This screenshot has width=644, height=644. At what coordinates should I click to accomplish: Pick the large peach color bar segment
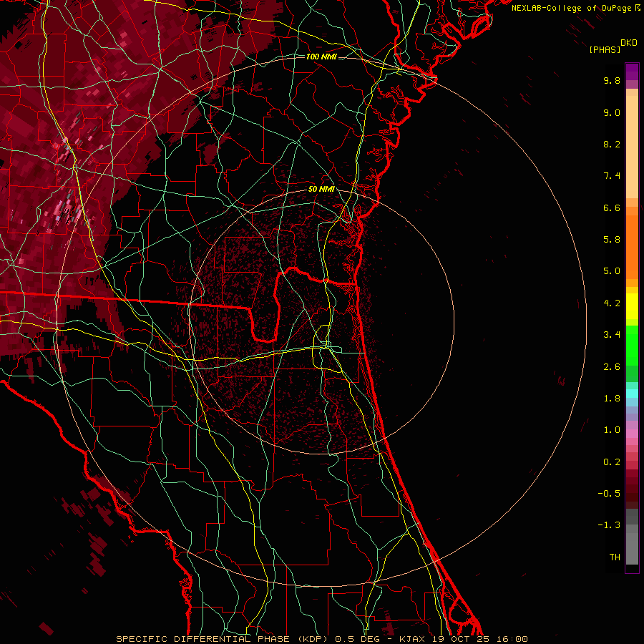point(632,147)
